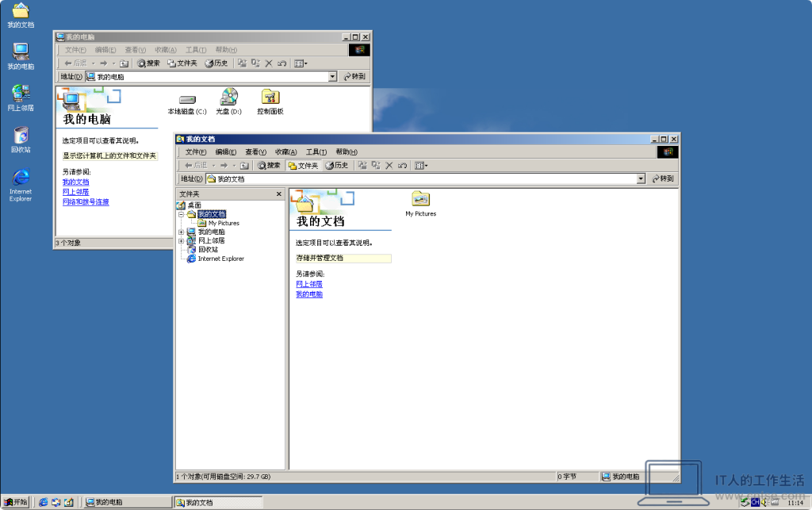
Task: Click 网络和拨号连接 link
Action: 86,202
